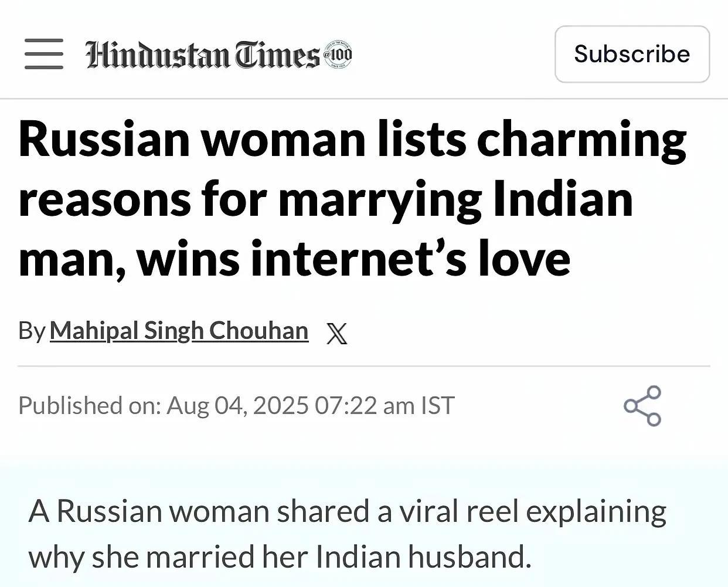Click headline line "reasons for marrying Indian"

(x=325, y=199)
